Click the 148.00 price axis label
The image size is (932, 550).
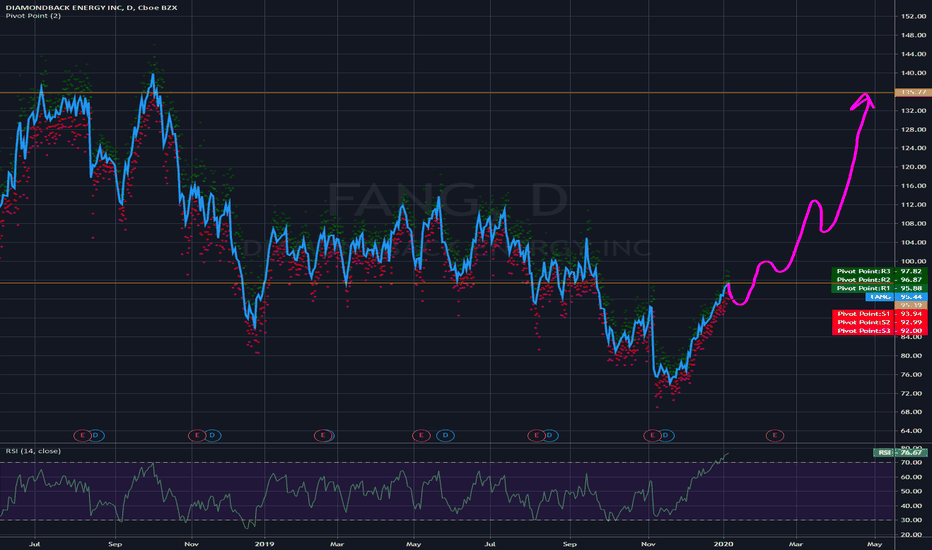click(x=914, y=35)
